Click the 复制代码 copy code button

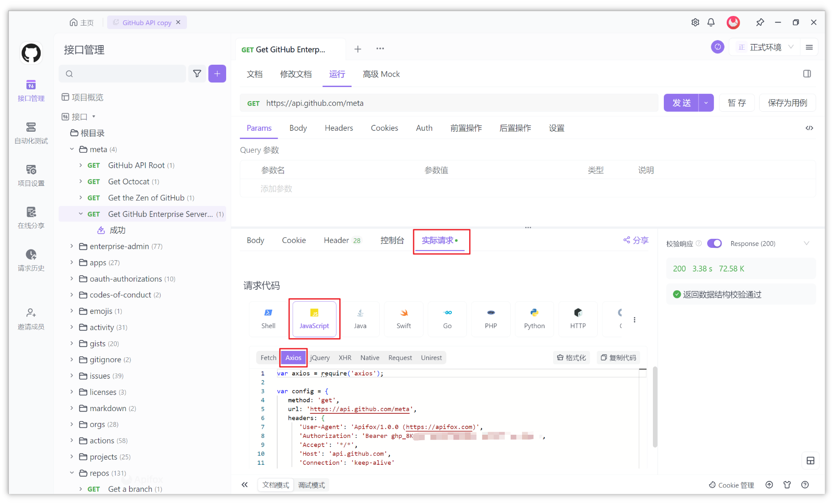(618, 358)
